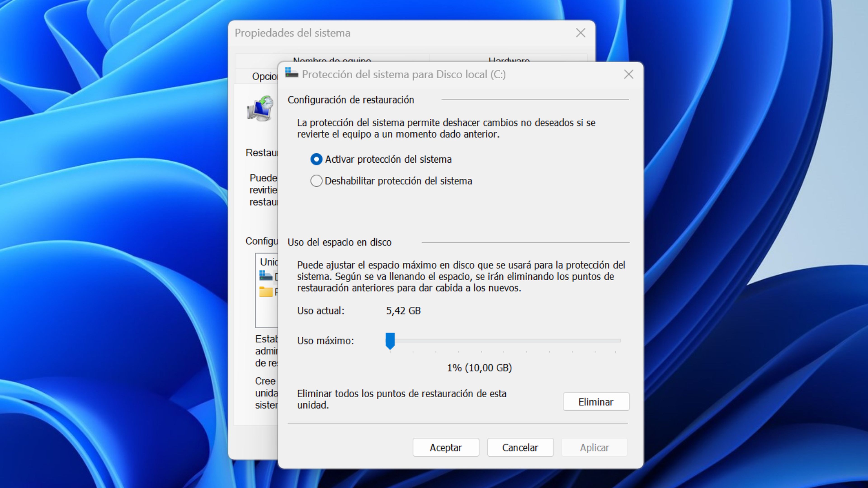Click the dialog title Protección del sistema
The width and height of the screenshot is (868, 488).
pyautogui.click(x=404, y=74)
